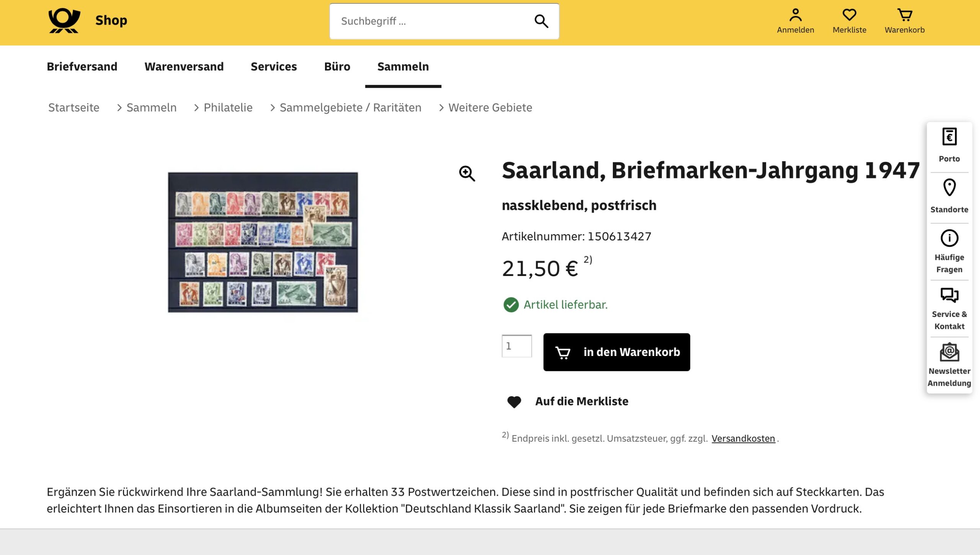This screenshot has width=980, height=555.
Task: Open Newsletter Anmeldung envelope icon
Action: click(x=949, y=352)
